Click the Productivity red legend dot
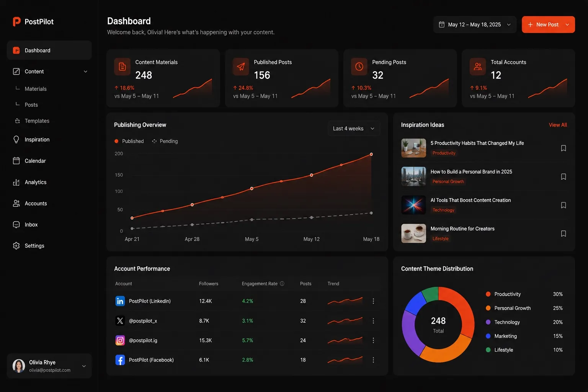Viewport: 588px width, 392px height. coord(488,294)
